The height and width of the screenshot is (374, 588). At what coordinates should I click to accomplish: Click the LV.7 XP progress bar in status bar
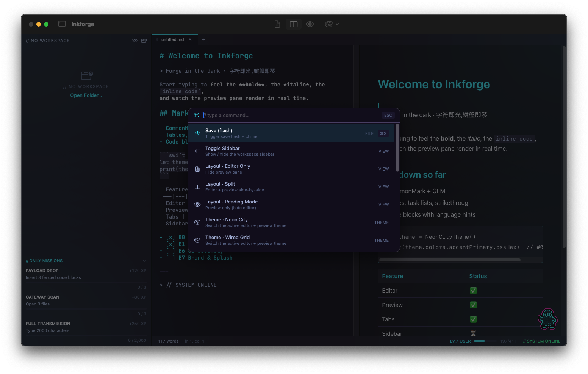coord(485,341)
